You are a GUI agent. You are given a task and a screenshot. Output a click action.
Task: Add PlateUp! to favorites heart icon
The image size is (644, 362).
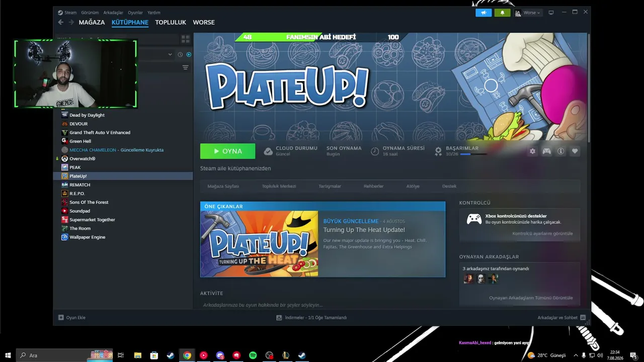point(575,151)
